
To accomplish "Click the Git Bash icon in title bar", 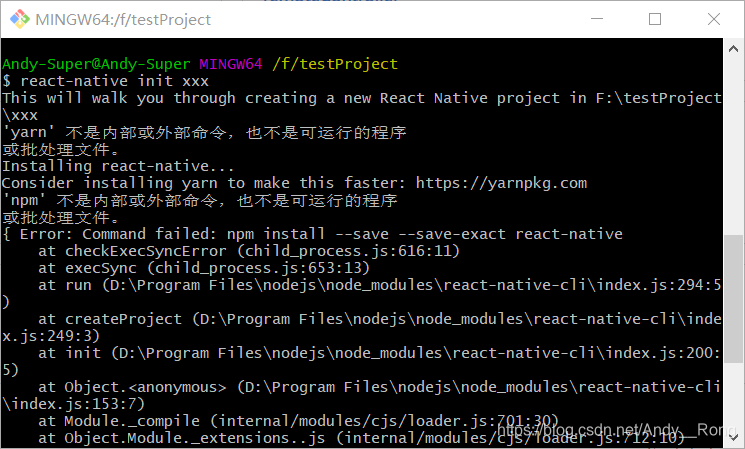I will tap(20, 19).
